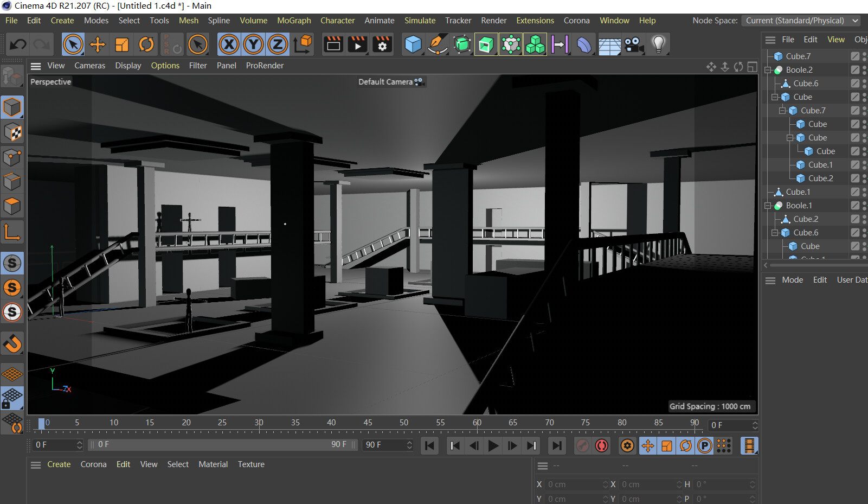
Task: Toggle the Z axis lock
Action: [x=278, y=44]
